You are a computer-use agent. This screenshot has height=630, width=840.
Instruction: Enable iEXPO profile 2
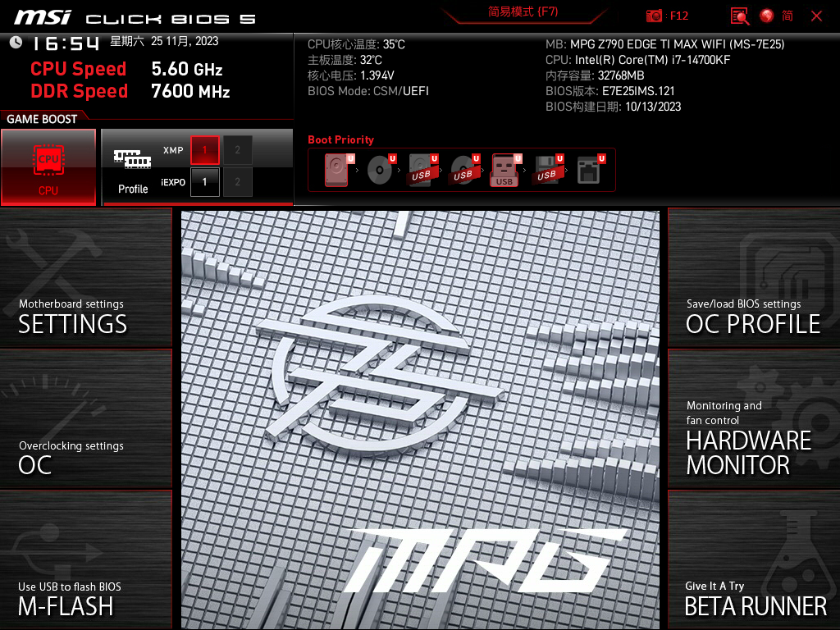[237, 182]
